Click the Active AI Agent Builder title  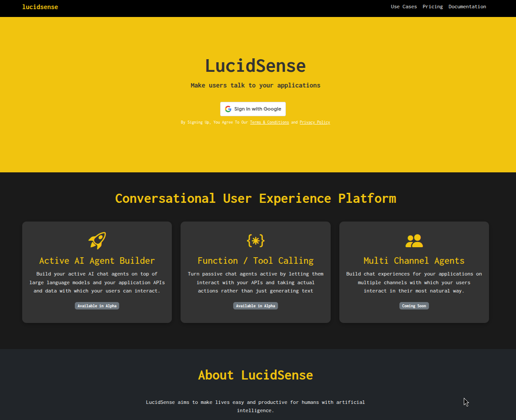[x=97, y=261]
